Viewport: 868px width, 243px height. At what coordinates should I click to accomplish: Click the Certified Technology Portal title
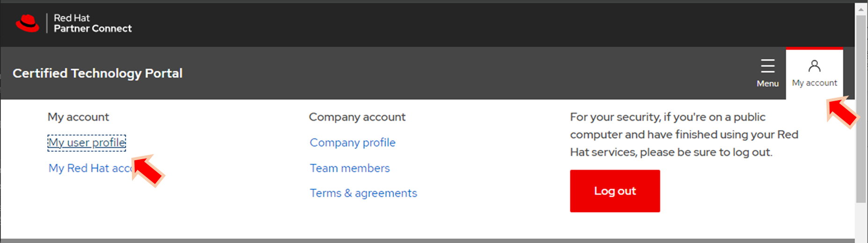click(97, 73)
